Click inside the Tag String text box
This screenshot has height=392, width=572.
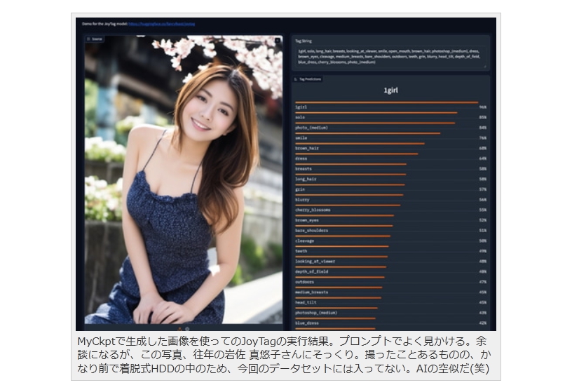pos(390,56)
